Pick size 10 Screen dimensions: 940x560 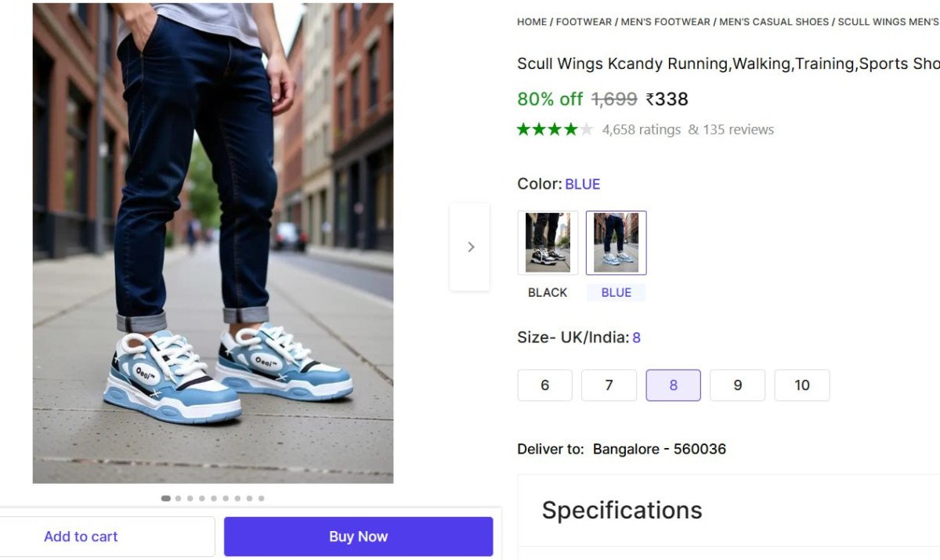coord(801,385)
